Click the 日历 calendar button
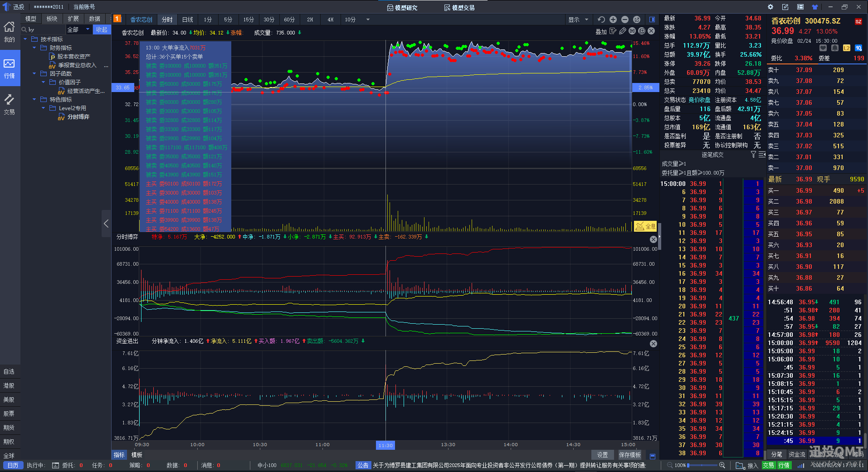The width and height of the screenshot is (868, 472). pos(13,465)
